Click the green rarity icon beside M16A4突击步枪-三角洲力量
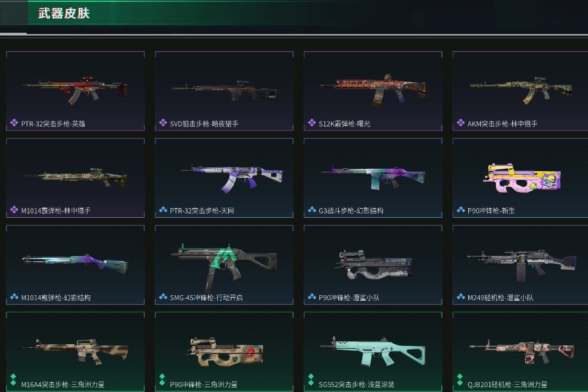The width and height of the screenshot is (588, 392). [x=13, y=380]
